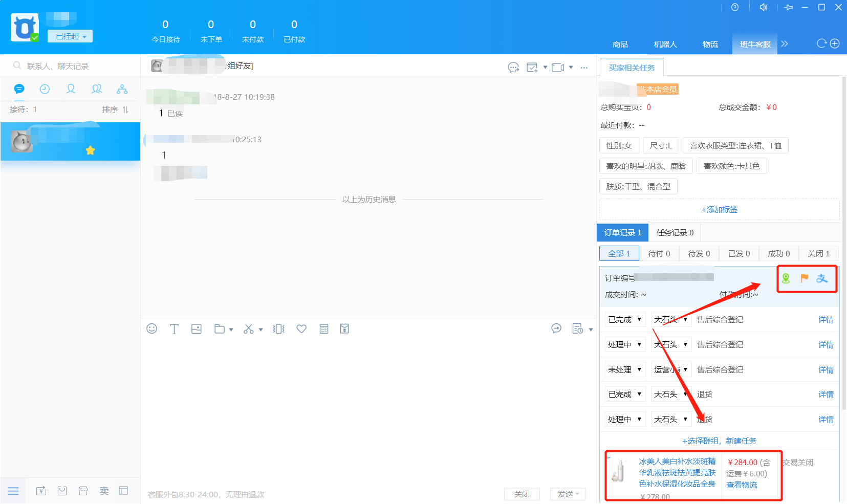Click the orange flag icon on order

tap(804, 278)
